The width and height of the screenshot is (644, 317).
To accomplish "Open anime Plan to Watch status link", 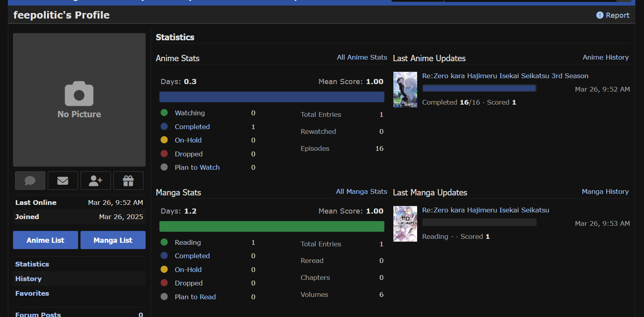I will [x=197, y=167].
